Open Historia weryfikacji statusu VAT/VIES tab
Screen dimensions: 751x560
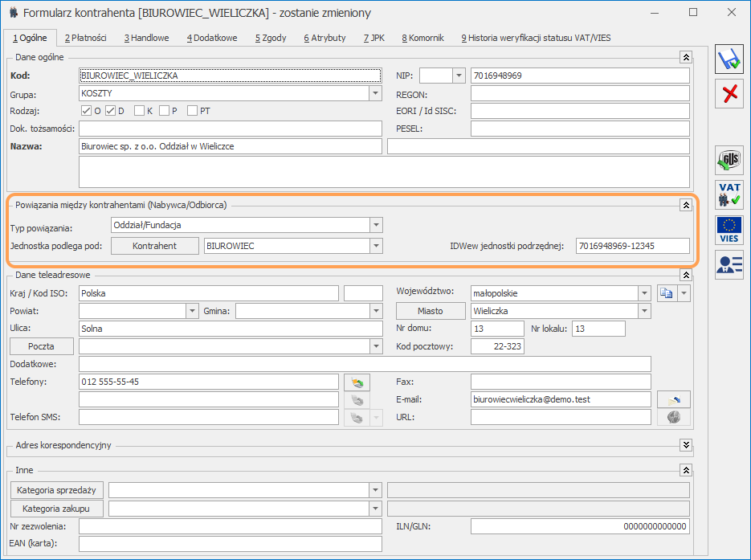[x=536, y=38]
